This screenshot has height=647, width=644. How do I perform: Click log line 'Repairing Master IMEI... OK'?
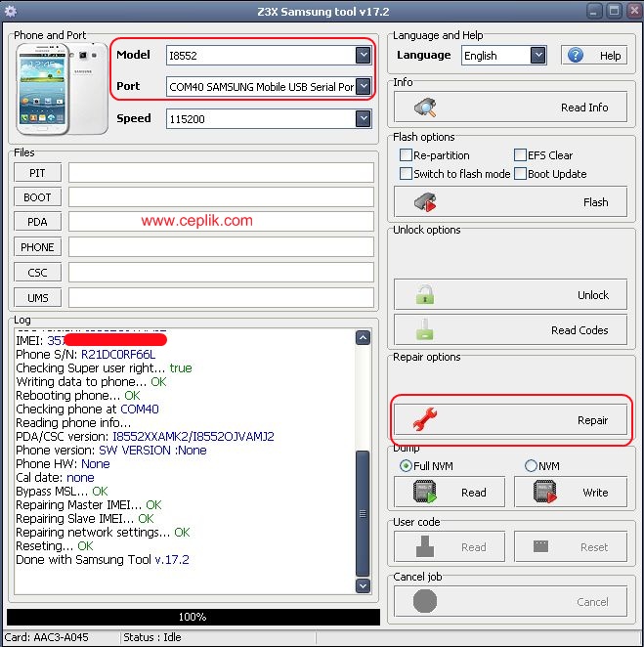89,504
